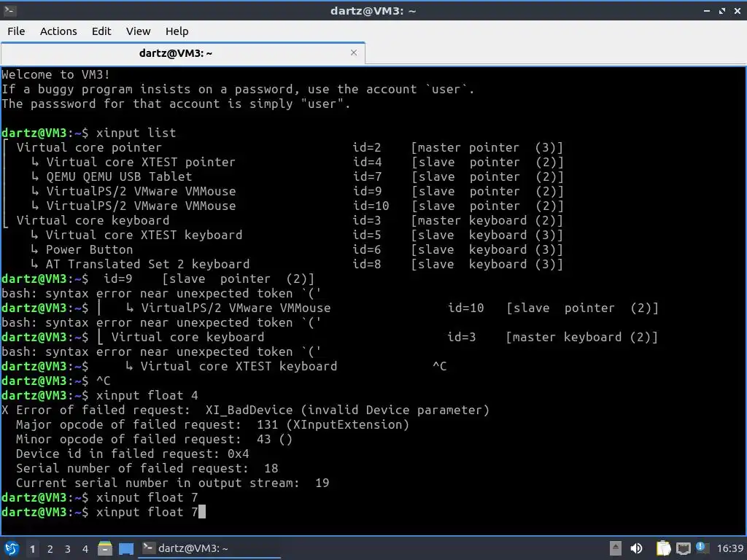
Task: Open the Help menu
Action: [177, 31]
